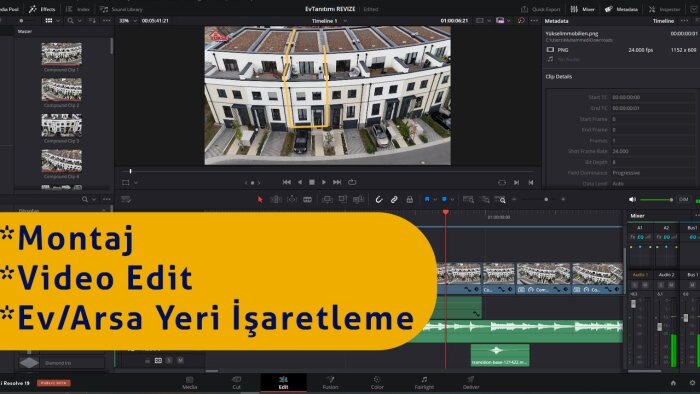The height and width of the screenshot is (394, 700).
Task: Toggle EQ on mixer channel A2
Action: point(667,237)
